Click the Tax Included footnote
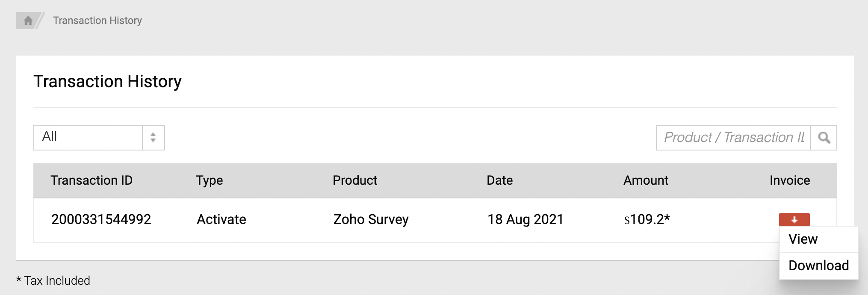 click(x=53, y=281)
